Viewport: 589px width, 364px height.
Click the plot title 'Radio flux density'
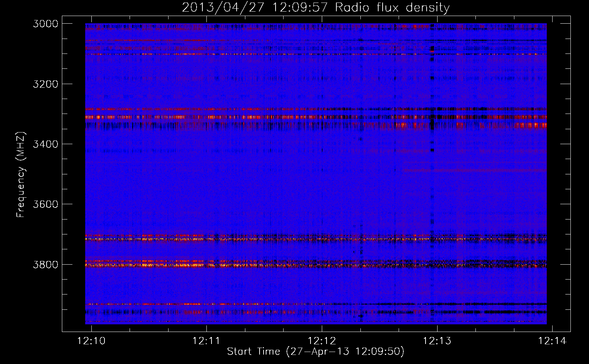[x=392, y=8]
